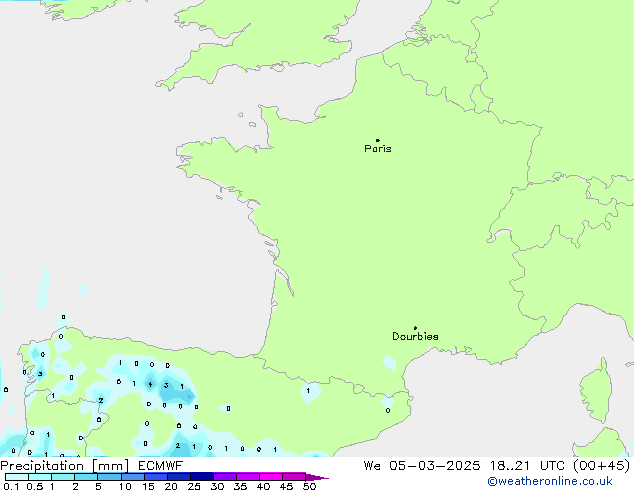Click the legend scale label '0.5'
The width and height of the screenshot is (634, 490).
[x=35, y=486]
